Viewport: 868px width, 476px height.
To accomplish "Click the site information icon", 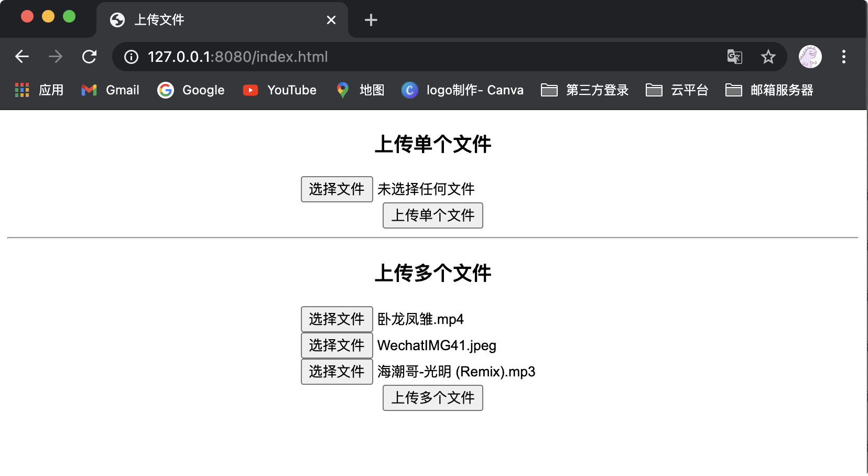I will click(x=131, y=57).
